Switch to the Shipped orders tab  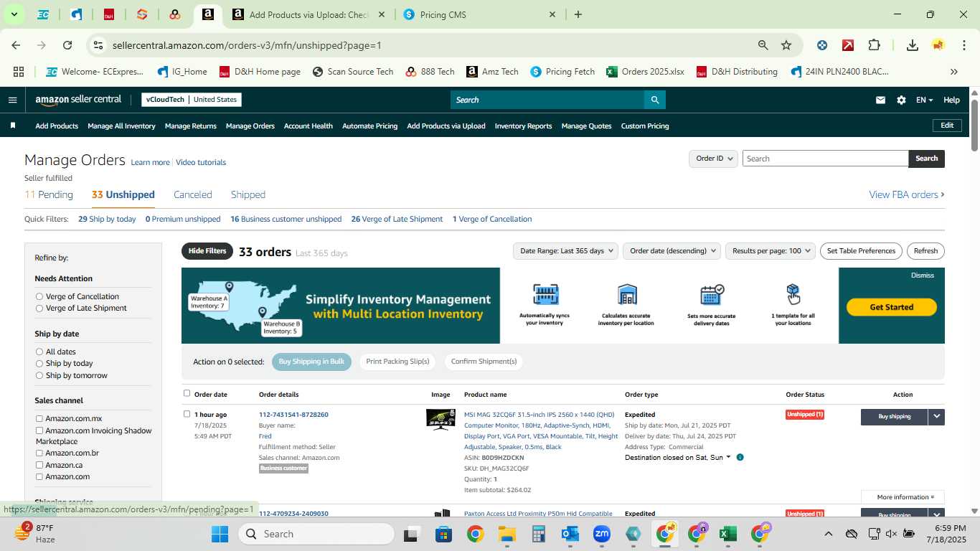(248, 194)
